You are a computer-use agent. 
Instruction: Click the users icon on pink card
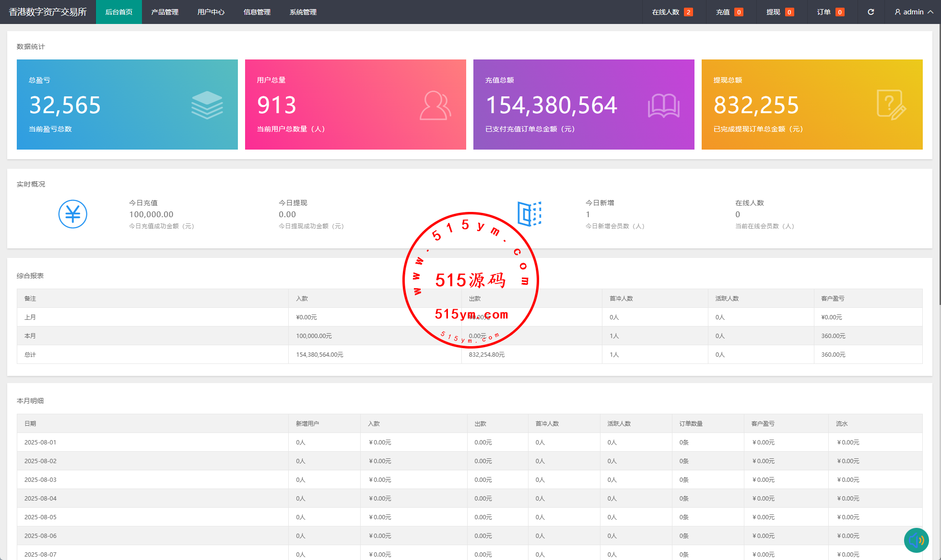click(x=435, y=105)
